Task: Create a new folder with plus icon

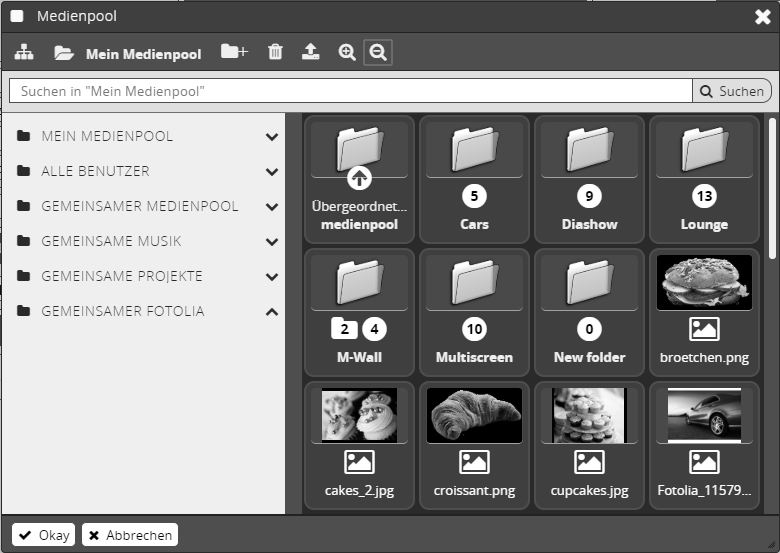Action: click(x=234, y=52)
